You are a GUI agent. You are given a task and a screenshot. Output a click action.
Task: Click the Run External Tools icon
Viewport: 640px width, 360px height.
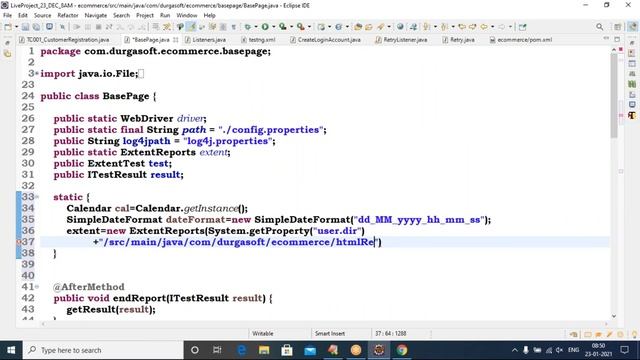pyautogui.click(x=300, y=27)
